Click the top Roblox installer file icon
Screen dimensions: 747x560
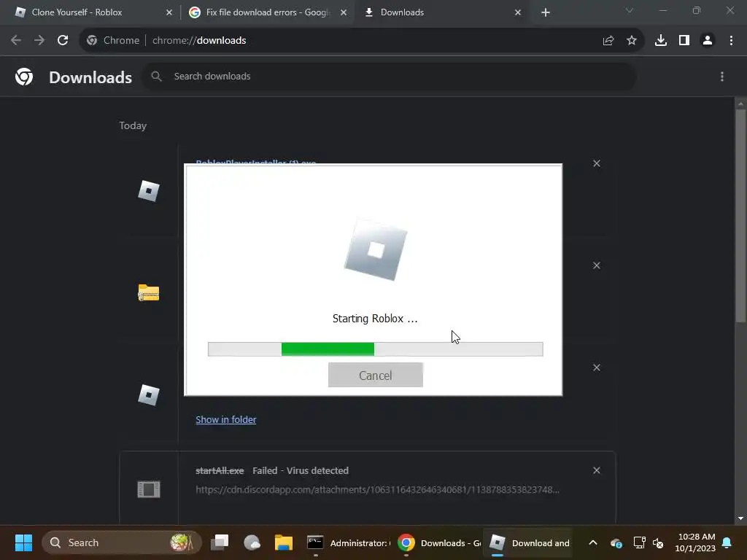click(x=149, y=191)
